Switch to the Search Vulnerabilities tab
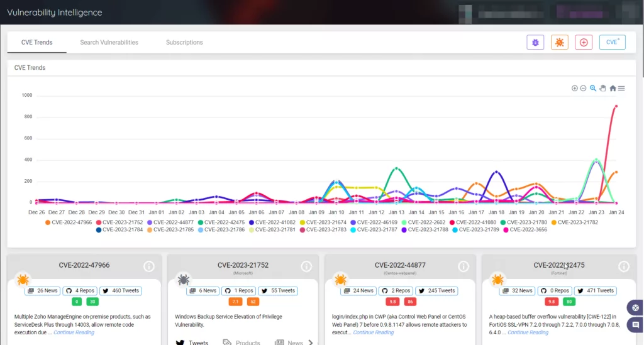This screenshot has height=345, width=644. [x=109, y=42]
